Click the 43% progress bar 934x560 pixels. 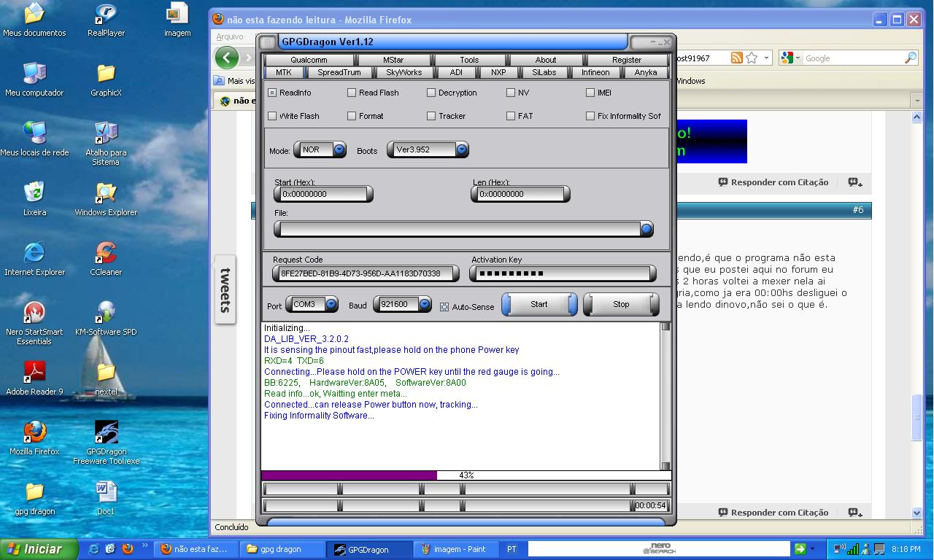[x=466, y=475]
